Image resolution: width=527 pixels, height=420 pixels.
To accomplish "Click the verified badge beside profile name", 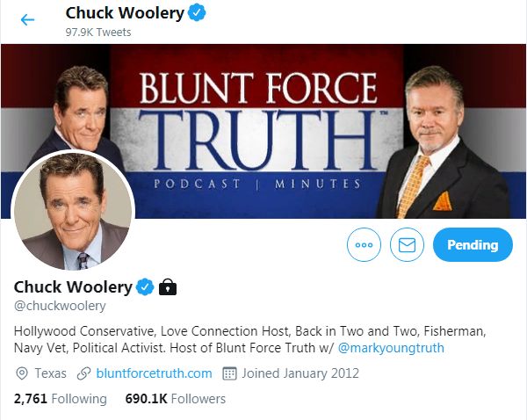I will (x=145, y=286).
